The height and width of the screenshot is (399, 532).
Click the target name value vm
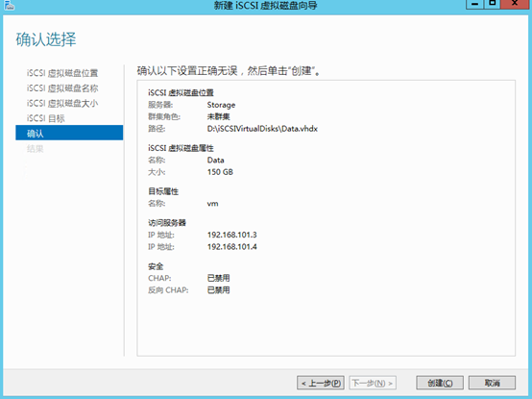point(213,204)
